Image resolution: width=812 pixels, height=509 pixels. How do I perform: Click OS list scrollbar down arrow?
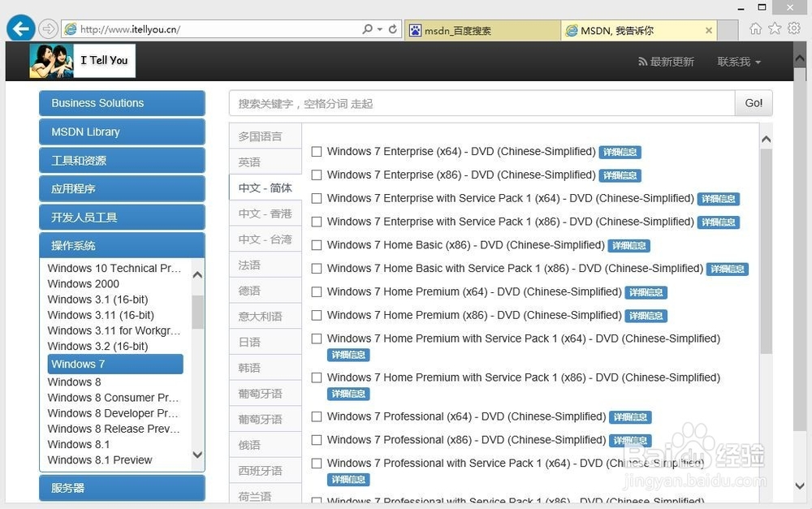point(197,455)
